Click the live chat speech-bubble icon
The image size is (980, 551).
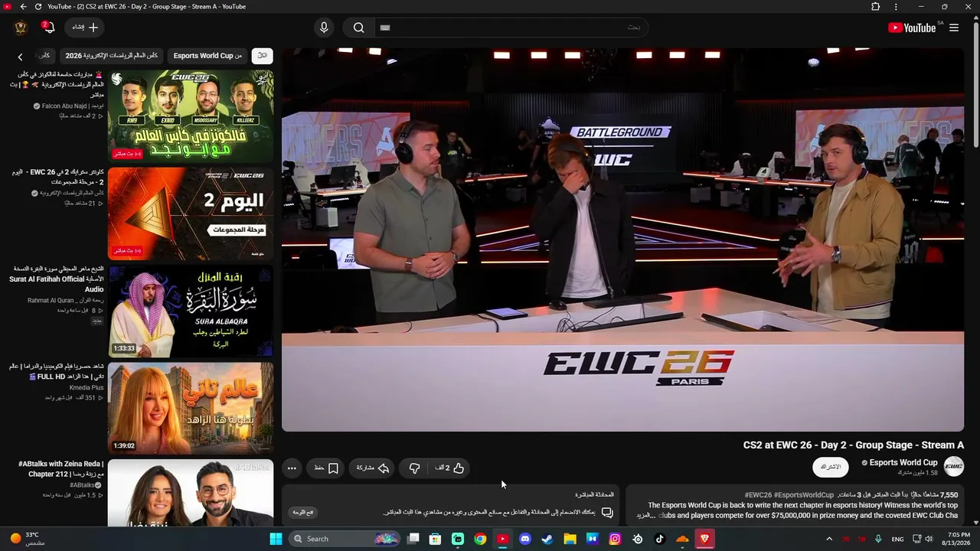click(607, 512)
